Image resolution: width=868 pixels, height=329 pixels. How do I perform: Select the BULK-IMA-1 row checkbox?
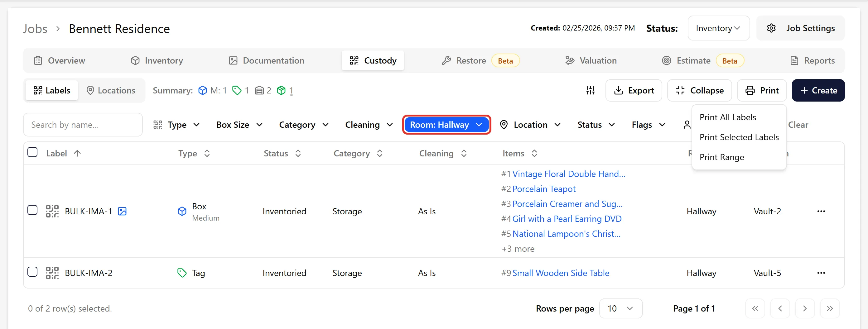tap(32, 210)
